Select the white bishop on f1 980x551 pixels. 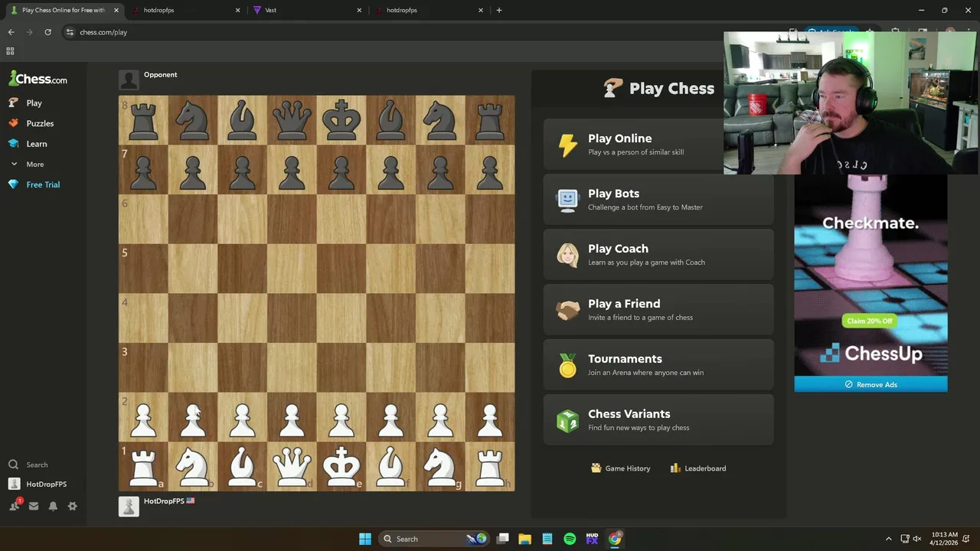(x=391, y=466)
